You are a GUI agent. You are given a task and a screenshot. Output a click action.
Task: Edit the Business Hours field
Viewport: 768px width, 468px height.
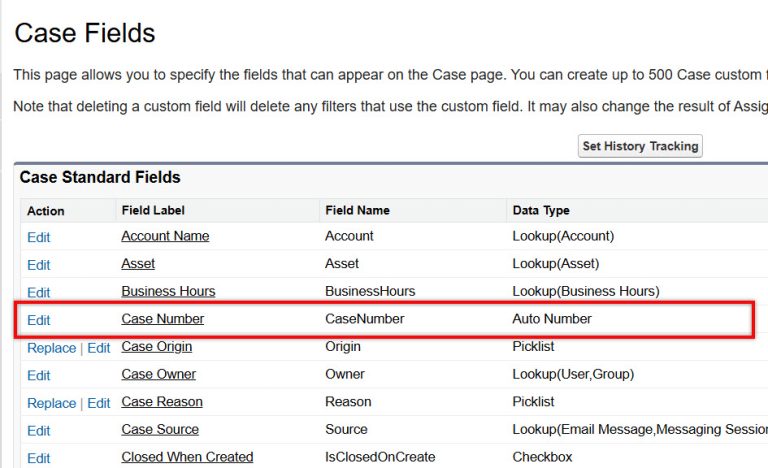click(x=39, y=293)
